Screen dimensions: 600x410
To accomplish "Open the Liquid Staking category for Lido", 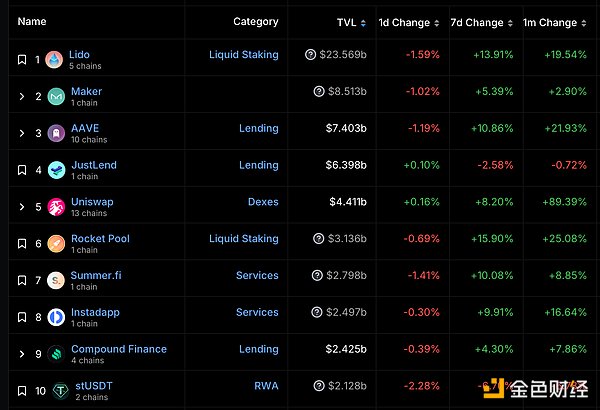I will click(244, 55).
